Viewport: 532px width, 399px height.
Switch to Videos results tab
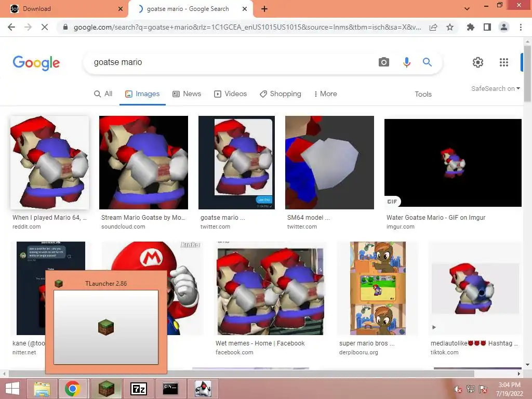click(x=230, y=94)
